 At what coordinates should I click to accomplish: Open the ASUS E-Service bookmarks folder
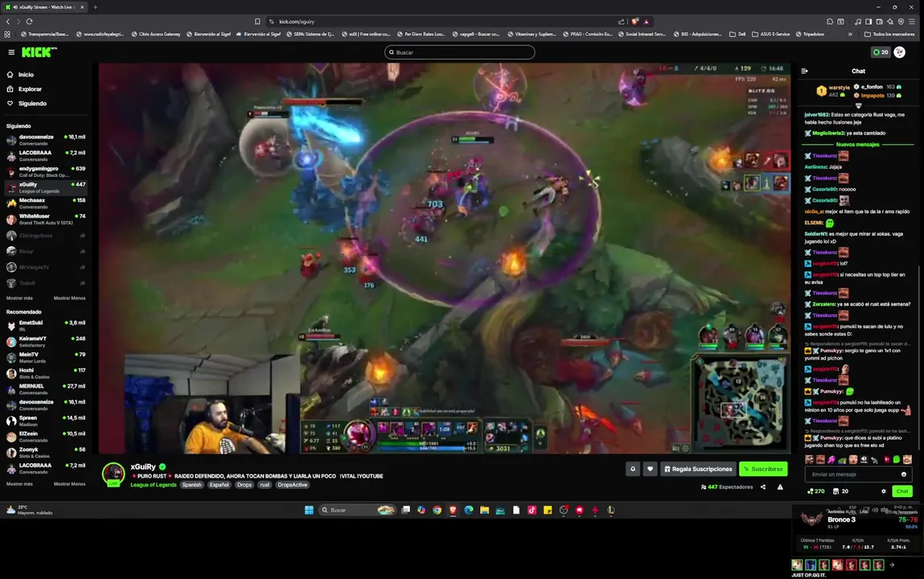770,34
